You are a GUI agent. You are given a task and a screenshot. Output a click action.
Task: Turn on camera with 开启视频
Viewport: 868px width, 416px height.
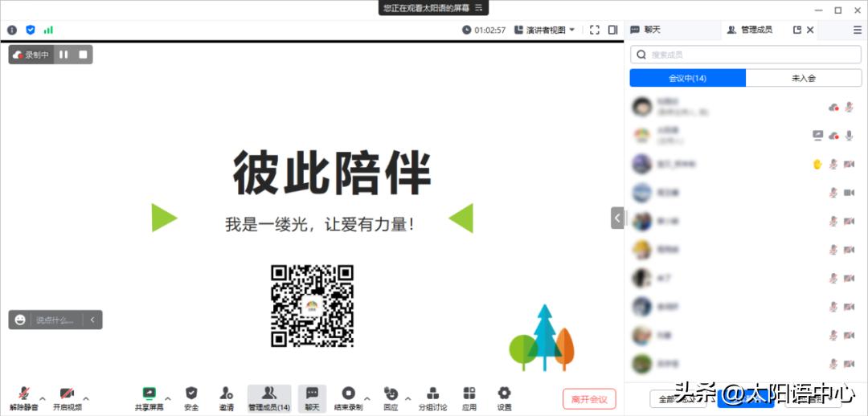[x=68, y=399]
